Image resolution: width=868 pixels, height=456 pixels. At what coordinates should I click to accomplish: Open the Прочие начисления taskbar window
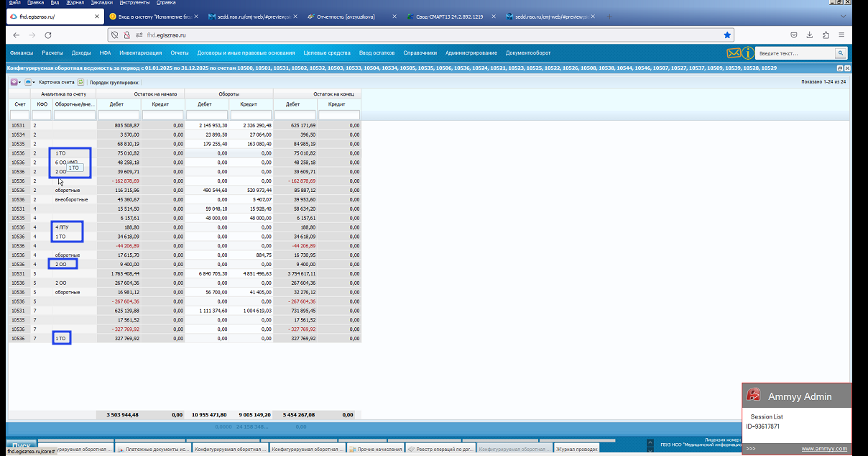click(375, 449)
